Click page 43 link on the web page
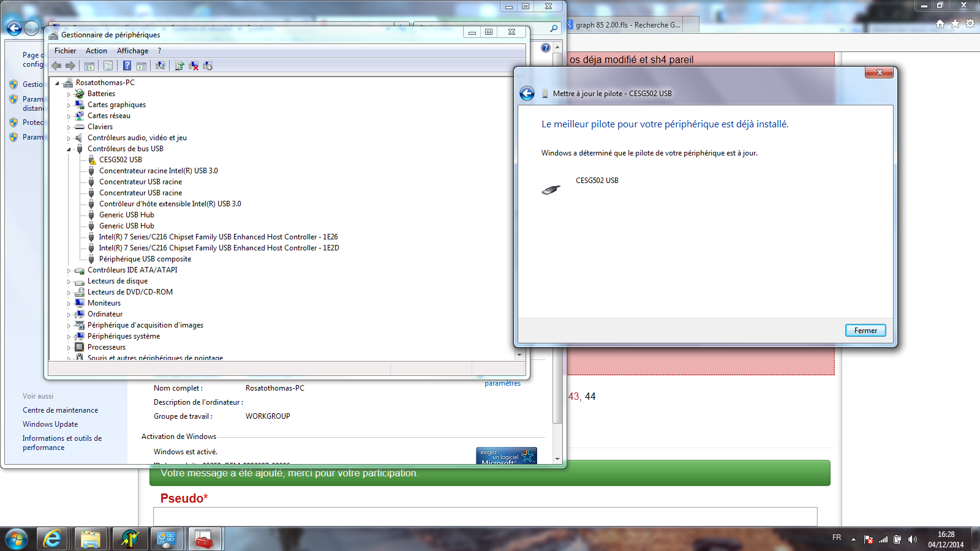 [x=573, y=397]
